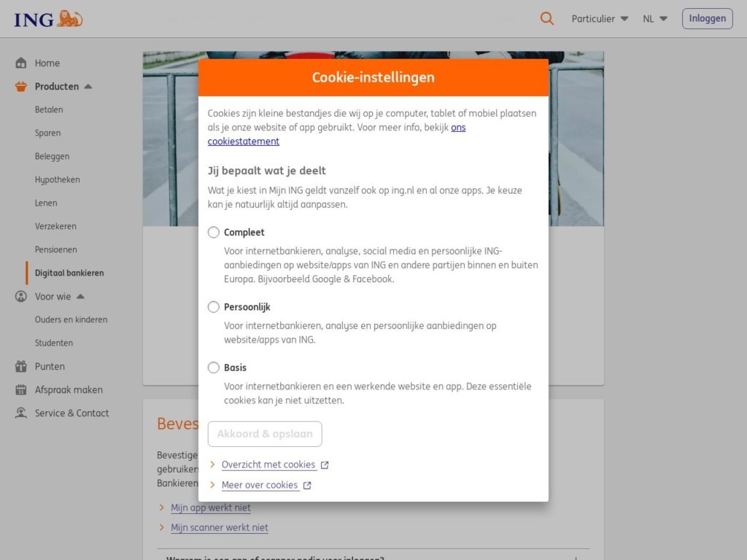Click the Afspraak maken calendar icon
Viewport: 747px width, 560px height.
tap(20, 389)
